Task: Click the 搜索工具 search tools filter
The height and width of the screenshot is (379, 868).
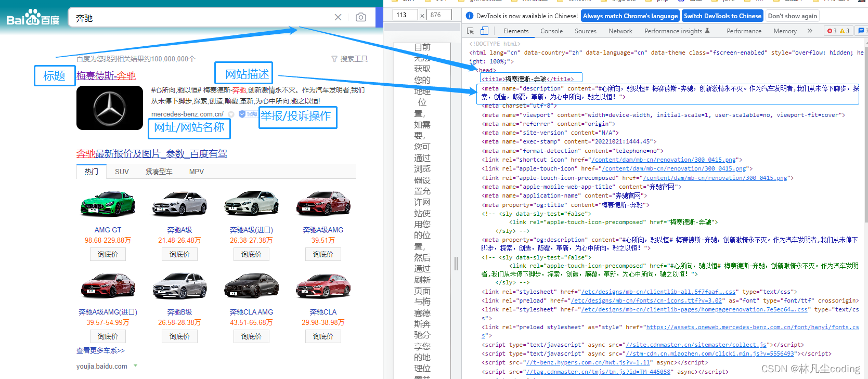Action: point(349,59)
